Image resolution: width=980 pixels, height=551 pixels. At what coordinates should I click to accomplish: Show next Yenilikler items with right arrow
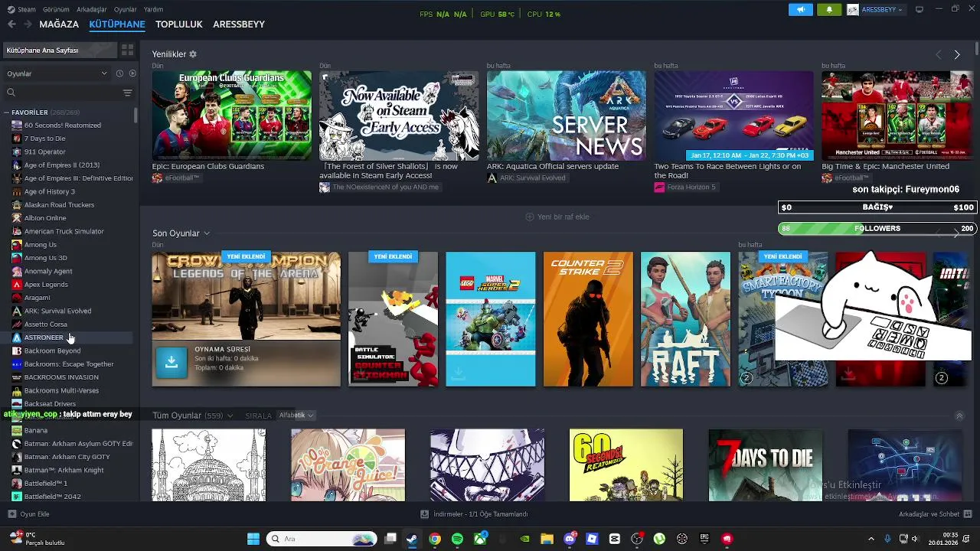(956, 54)
